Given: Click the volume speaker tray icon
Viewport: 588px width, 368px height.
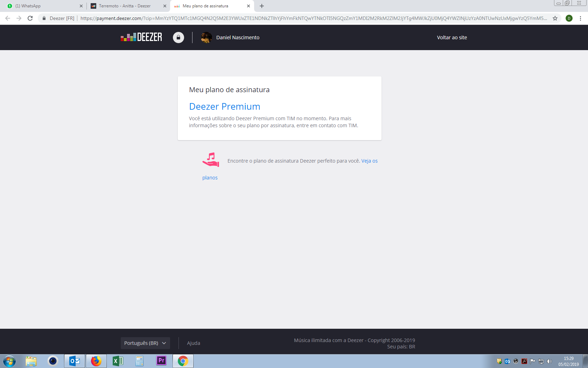Looking at the screenshot, I should (549, 361).
